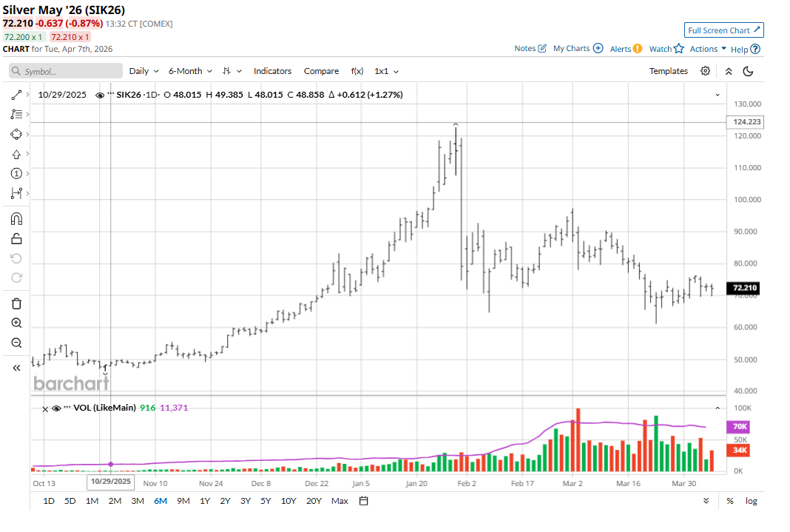790x532 pixels.
Task: Open the custom date range calendar
Action: pyautogui.click(x=364, y=501)
